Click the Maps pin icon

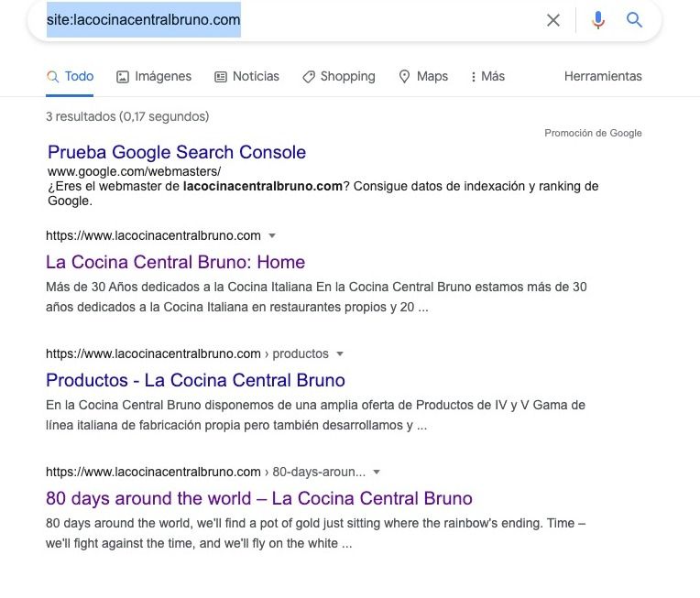pyautogui.click(x=404, y=77)
